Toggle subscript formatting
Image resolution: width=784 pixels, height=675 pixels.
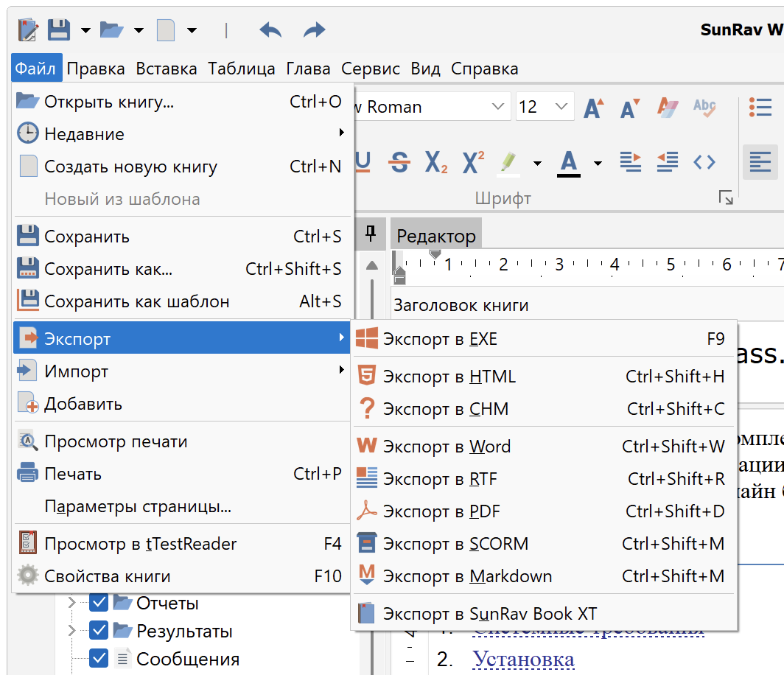(x=436, y=161)
